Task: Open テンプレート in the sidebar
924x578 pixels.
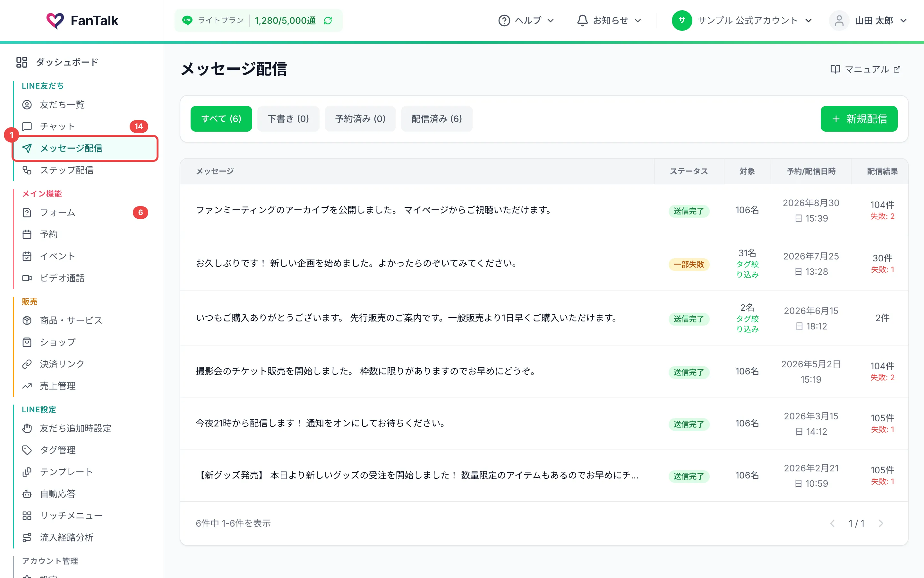Action: click(x=86, y=472)
